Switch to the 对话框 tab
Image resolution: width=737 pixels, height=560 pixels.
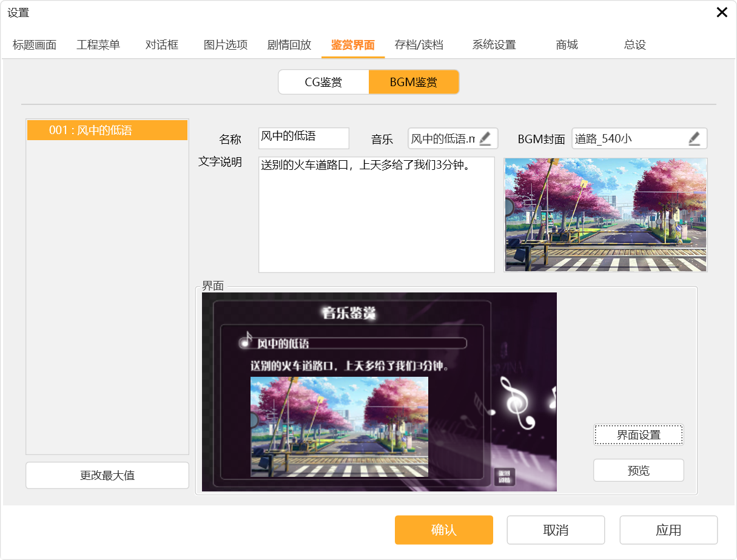pyautogui.click(x=162, y=45)
